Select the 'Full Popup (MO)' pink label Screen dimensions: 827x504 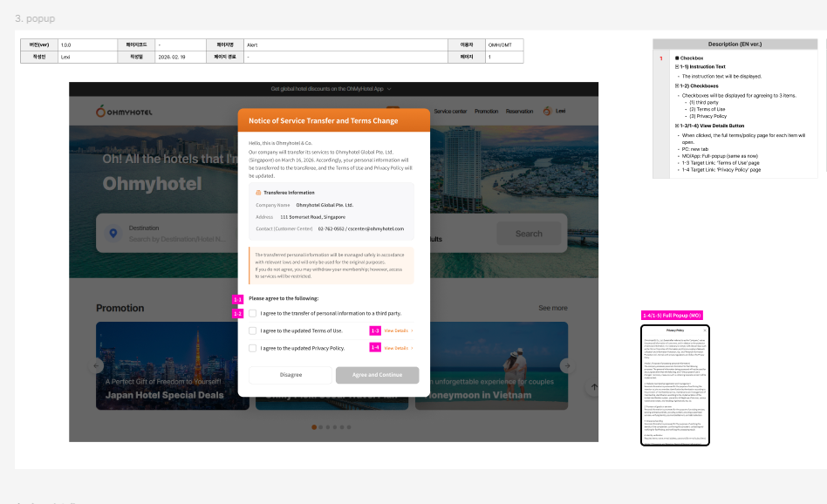point(672,316)
